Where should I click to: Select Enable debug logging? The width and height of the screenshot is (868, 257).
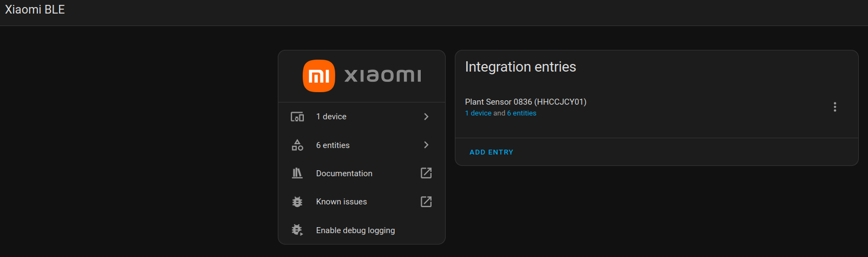click(x=362, y=230)
